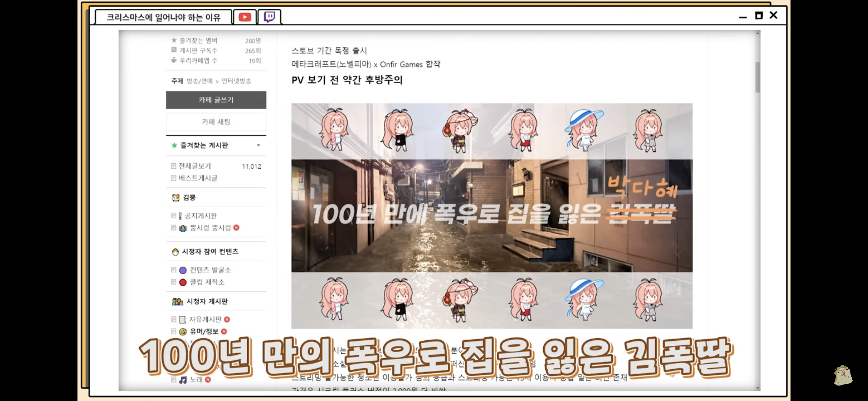
Task: Click the purple circle icon for 컨텐츠 발굴소
Action: pyautogui.click(x=183, y=270)
